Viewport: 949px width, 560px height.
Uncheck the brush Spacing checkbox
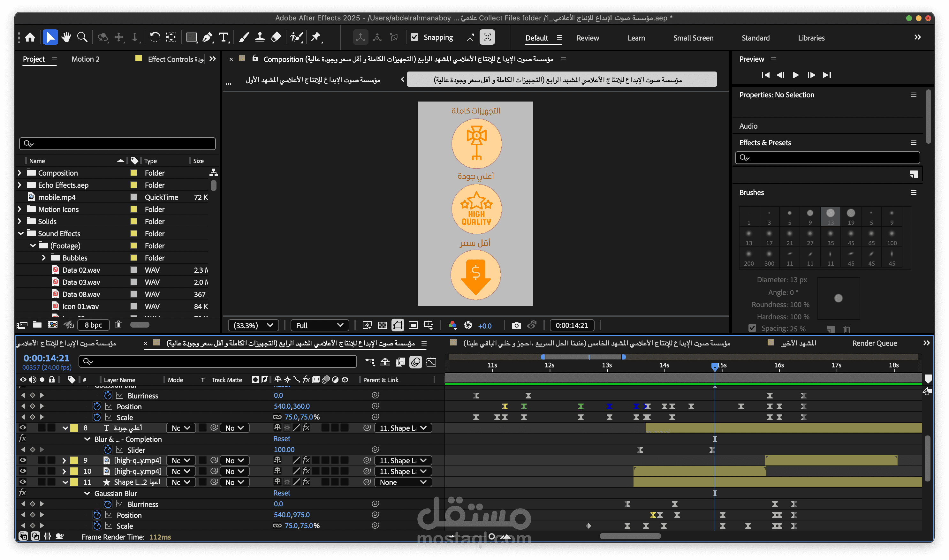pyautogui.click(x=752, y=328)
